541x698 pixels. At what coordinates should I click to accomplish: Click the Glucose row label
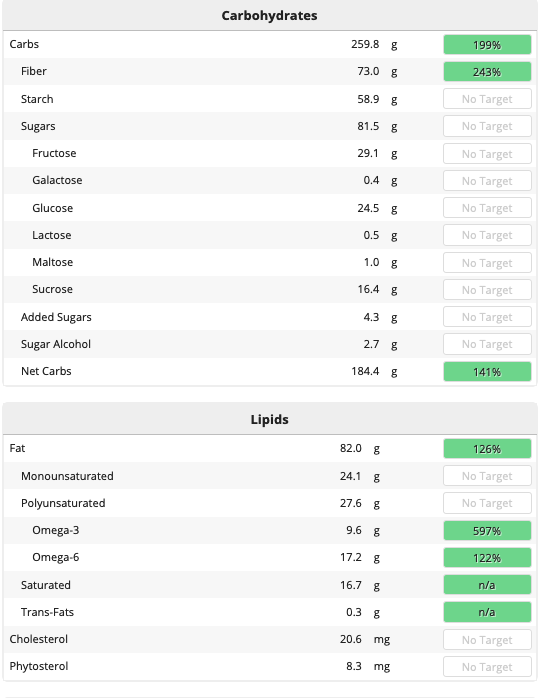tap(53, 208)
